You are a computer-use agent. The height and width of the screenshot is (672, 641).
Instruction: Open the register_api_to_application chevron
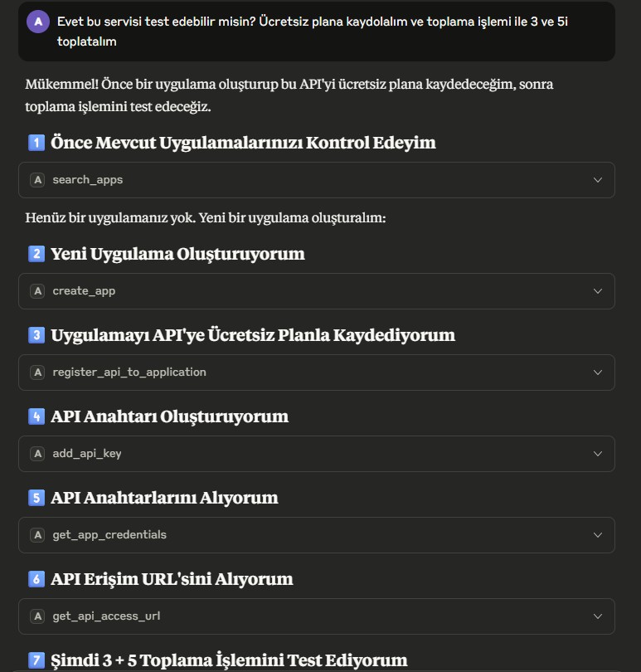(x=598, y=373)
